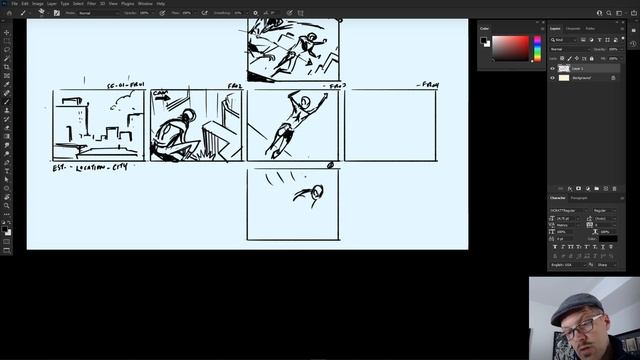Open smoothing options gear

pyautogui.click(x=255, y=13)
